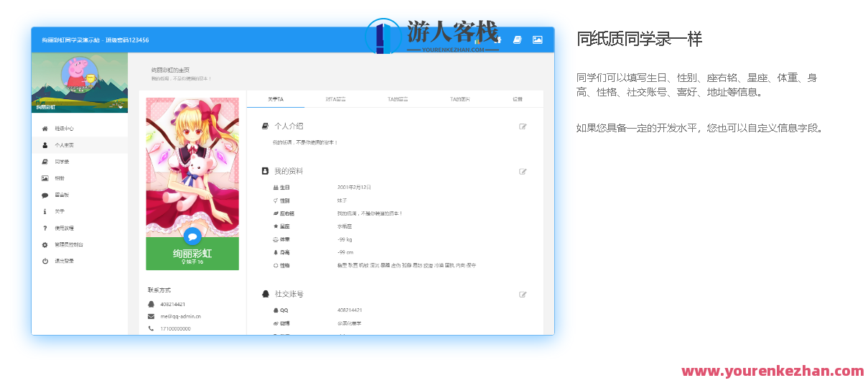
Task: Edit the 社交账号 section via pencil icon
Action: 523,294
